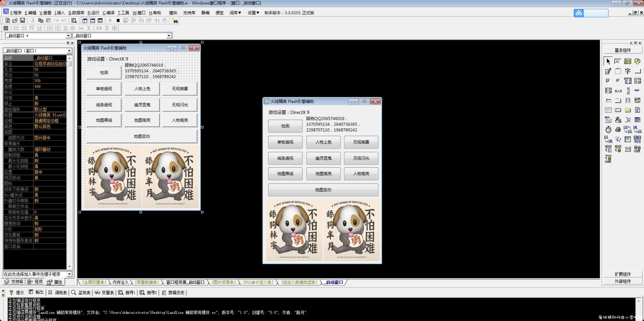Screen dimensions: 644x321
Task: Click the window preview icon on alignment toolbar
Action: point(6,28)
